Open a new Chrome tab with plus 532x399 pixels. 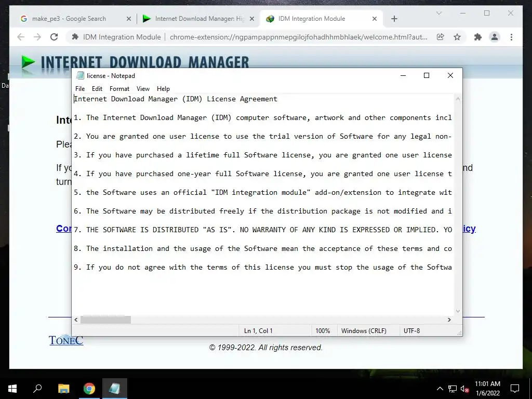coord(394,19)
